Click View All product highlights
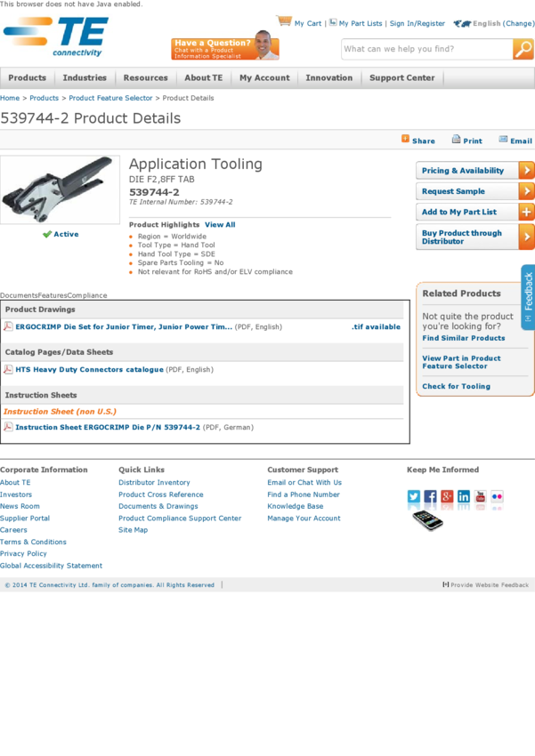 220,225
